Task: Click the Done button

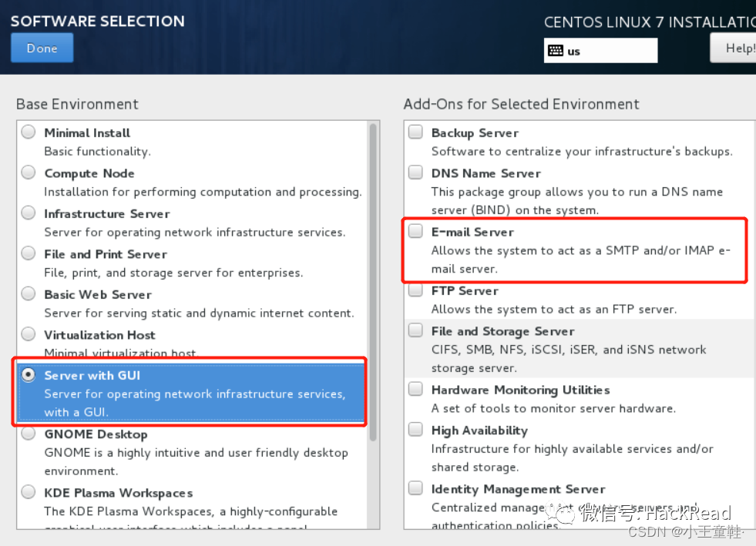Action: point(42,48)
